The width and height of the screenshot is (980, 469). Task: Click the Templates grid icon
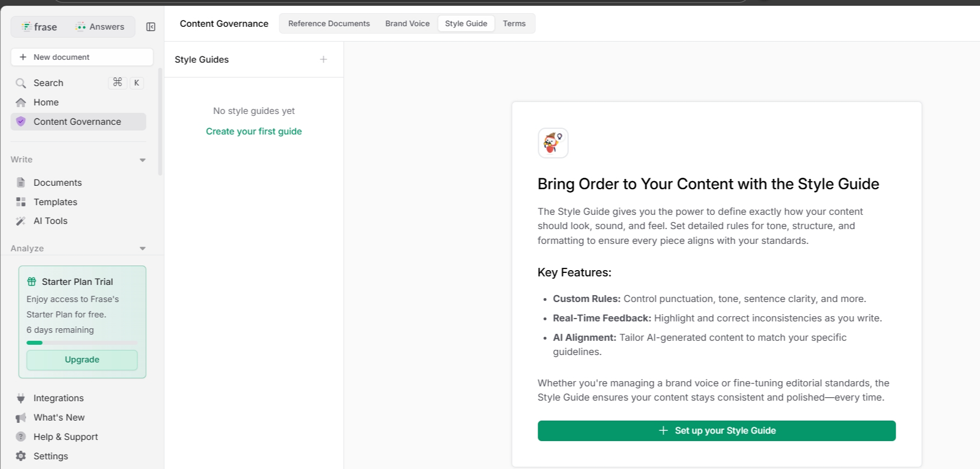pos(21,202)
